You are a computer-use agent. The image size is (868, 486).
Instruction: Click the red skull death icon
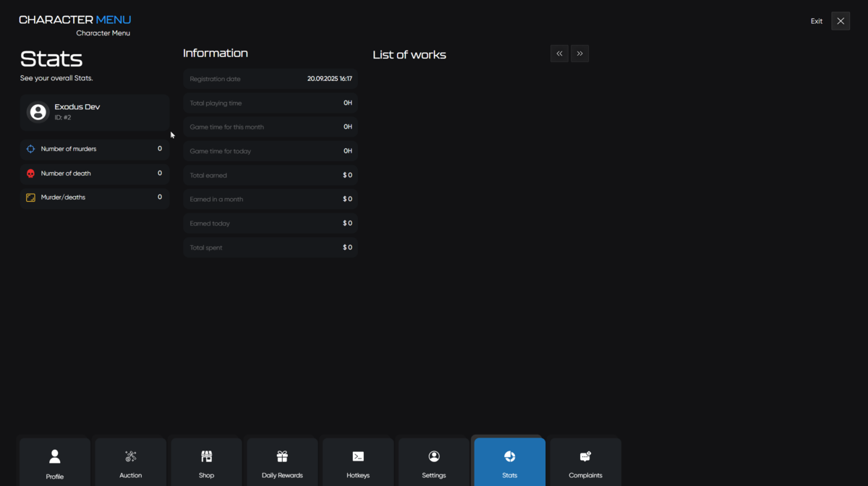pos(30,174)
